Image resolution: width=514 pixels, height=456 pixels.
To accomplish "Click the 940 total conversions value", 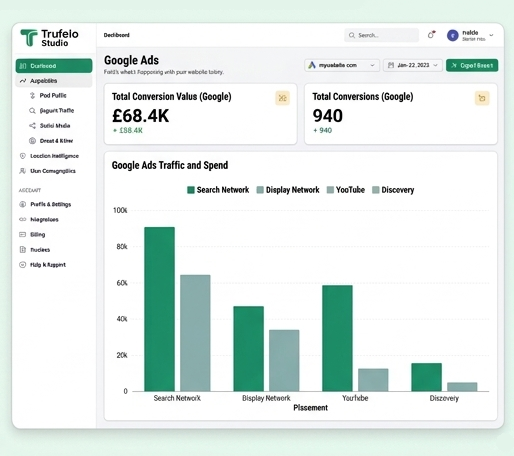I will tap(328, 116).
